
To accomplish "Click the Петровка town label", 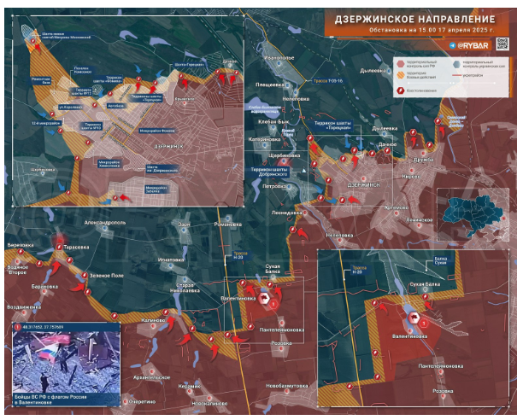I will tap(274, 186).
